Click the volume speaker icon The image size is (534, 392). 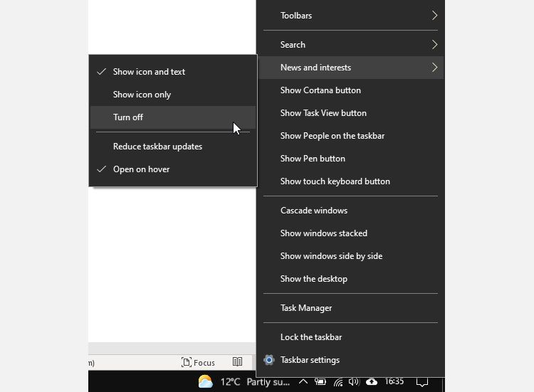tap(354, 382)
